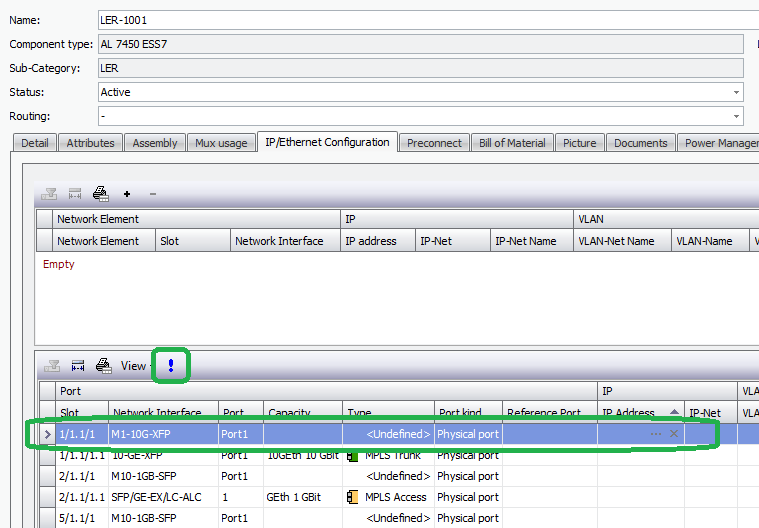Image resolution: width=759 pixels, height=528 pixels.
Task: Click the column width icon in lower port toolbar
Action: coord(78,366)
